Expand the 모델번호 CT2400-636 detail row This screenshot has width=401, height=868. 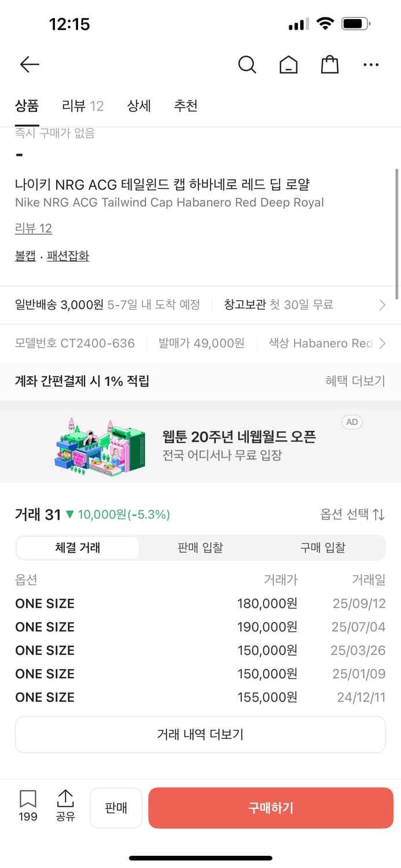(200, 343)
